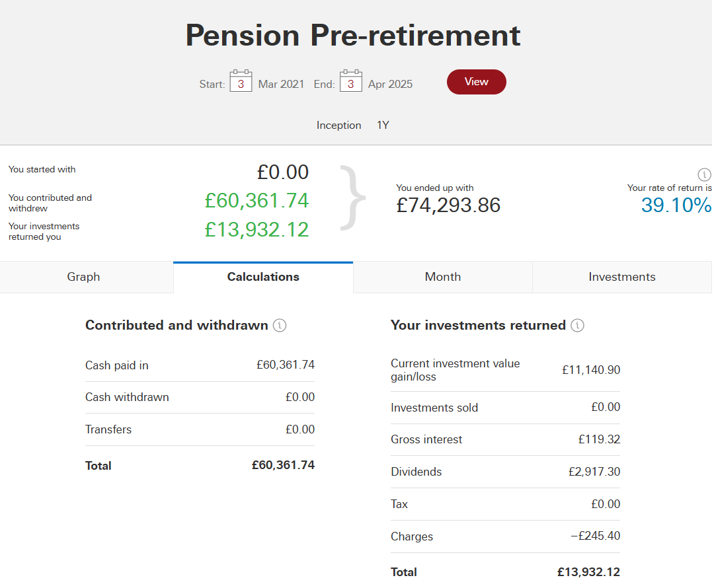The width and height of the screenshot is (714, 588).
Task: Click the red View button
Action: tap(476, 82)
